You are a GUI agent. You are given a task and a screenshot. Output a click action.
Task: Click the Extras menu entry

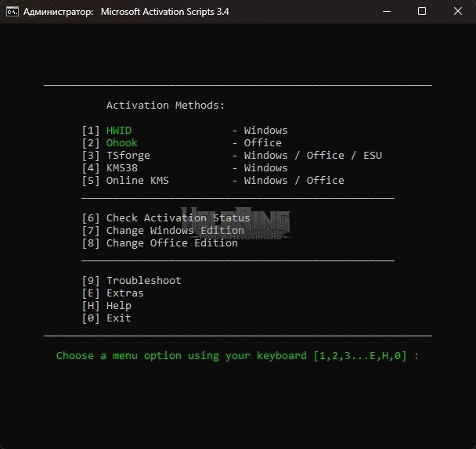[125, 293]
